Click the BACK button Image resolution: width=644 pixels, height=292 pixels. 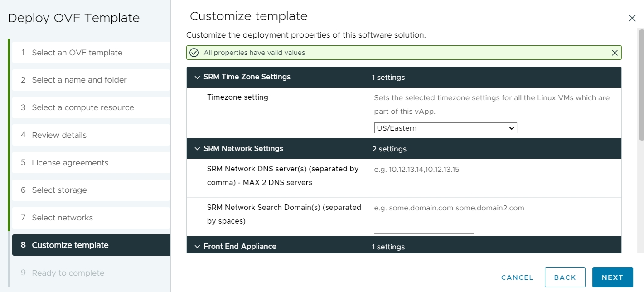pos(565,277)
